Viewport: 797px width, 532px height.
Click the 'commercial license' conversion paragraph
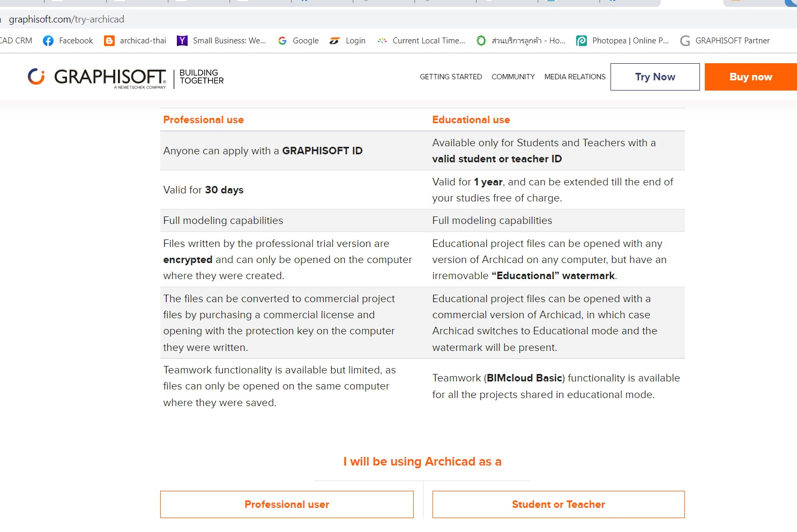click(279, 323)
